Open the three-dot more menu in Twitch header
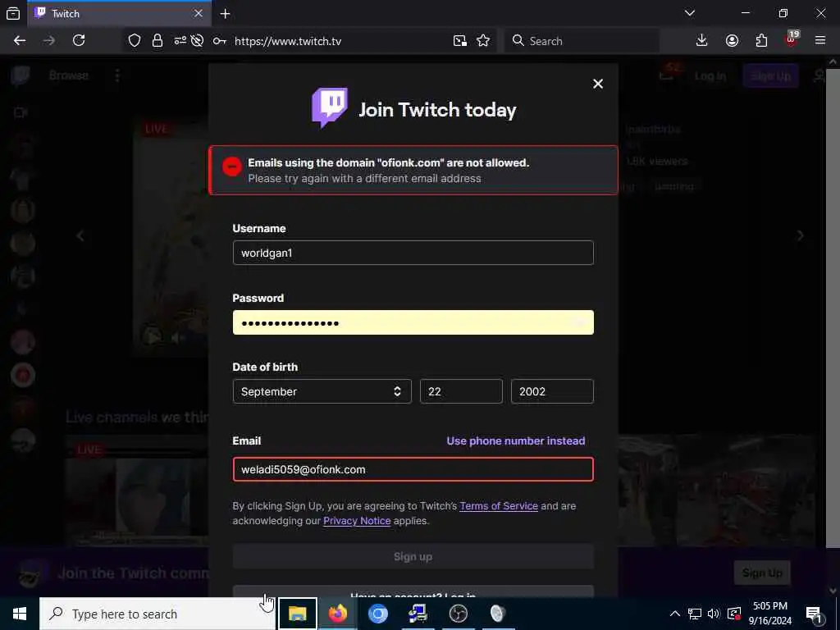The image size is (840, 630). [x=116, y=75]
